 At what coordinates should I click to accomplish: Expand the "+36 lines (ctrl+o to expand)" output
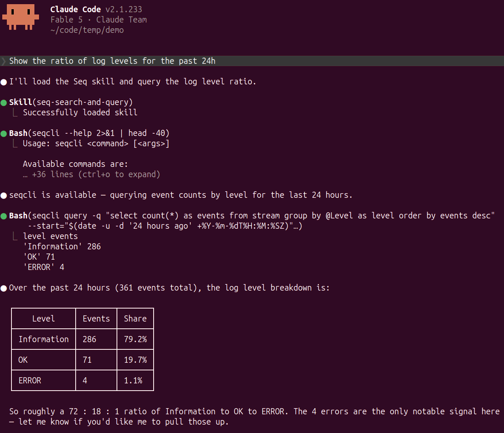click(91, 174)
